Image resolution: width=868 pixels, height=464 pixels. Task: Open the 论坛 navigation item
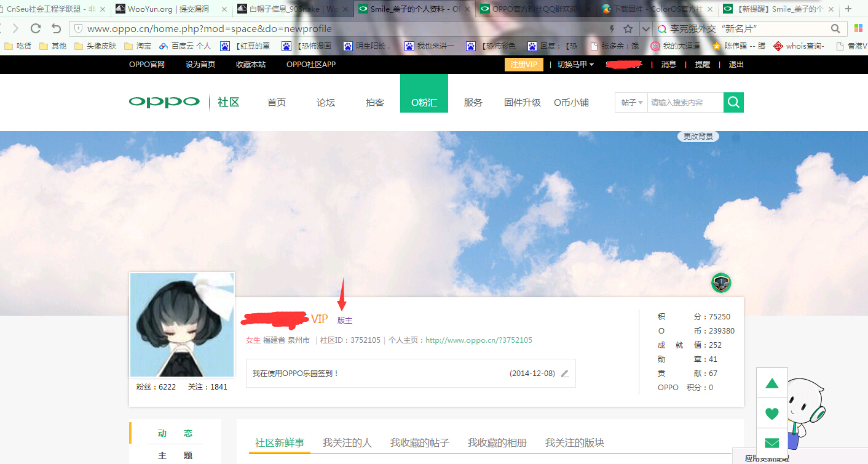pos(326,103)
